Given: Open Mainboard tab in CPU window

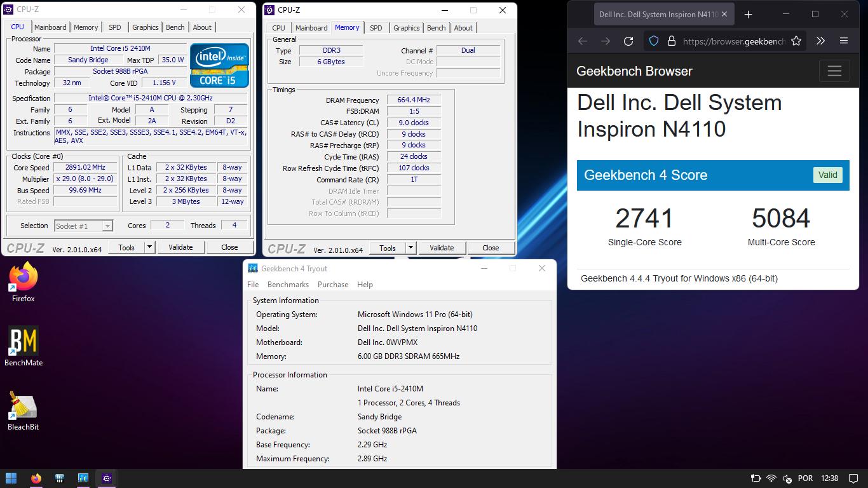Looking at the screenshot, I should pos(50,27).
